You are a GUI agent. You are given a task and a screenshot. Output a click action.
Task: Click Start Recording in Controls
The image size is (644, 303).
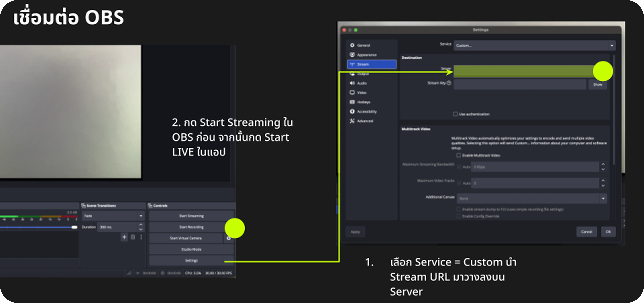[191, 227]
